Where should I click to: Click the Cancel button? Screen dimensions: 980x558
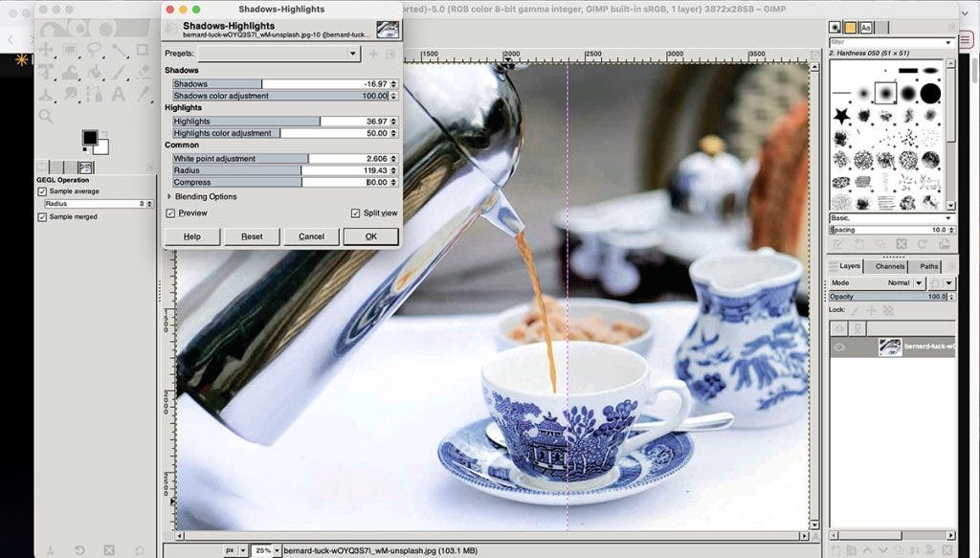tap(311, 236)
